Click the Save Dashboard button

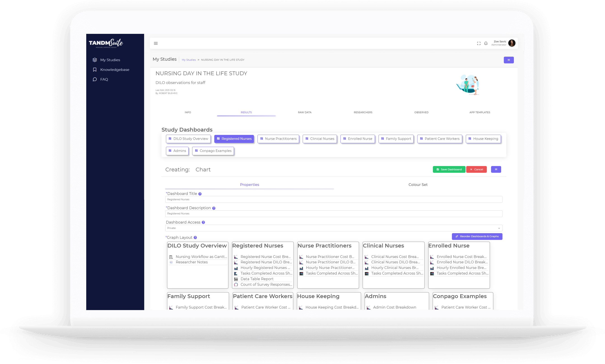click(x=449, y=169)
